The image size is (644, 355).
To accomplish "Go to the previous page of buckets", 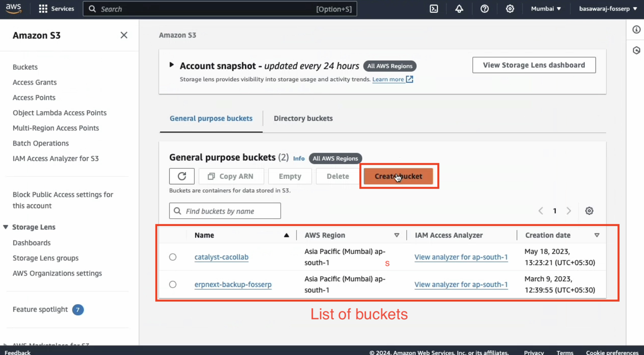I will click(x=541, y=211).
